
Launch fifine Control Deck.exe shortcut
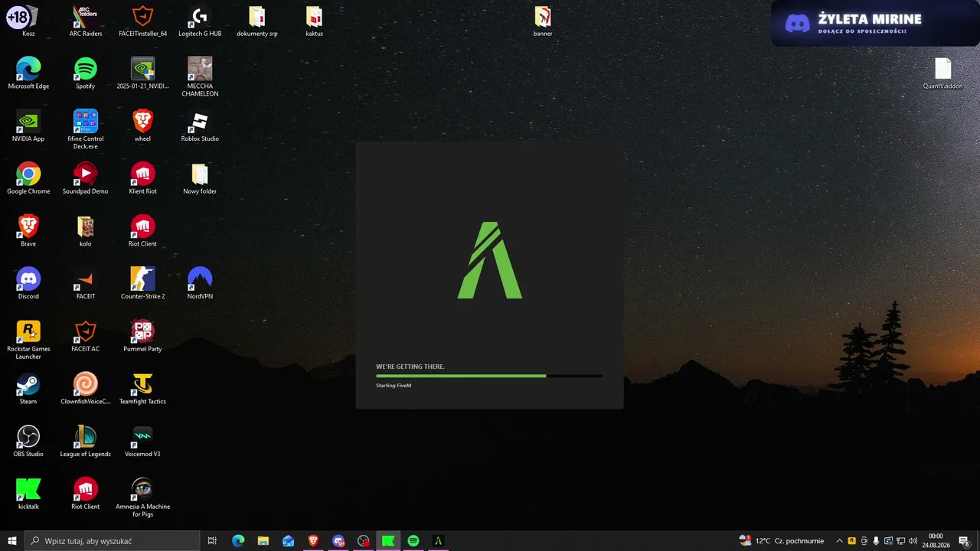(86, 129)
